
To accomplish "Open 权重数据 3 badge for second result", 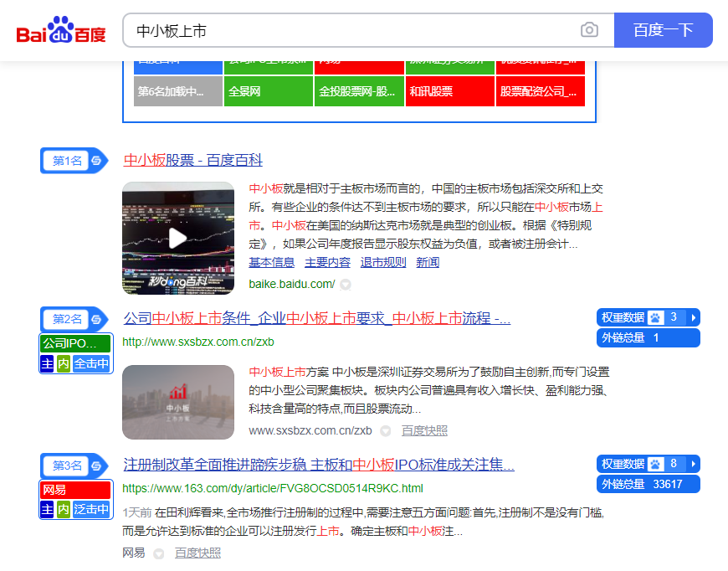I will 649,318.
